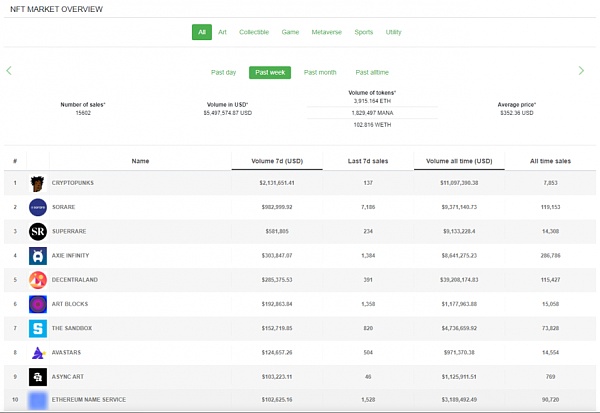Choose the Past month time filter

point(320,72)
